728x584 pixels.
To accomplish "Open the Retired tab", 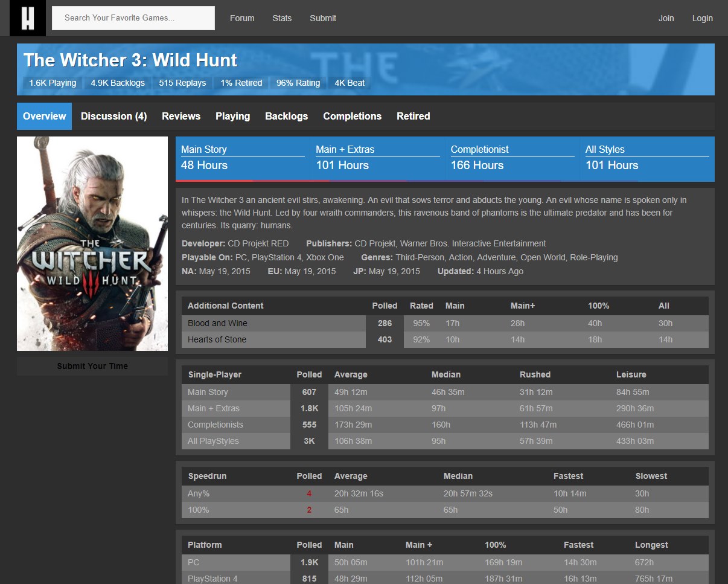I will point(413,116).
